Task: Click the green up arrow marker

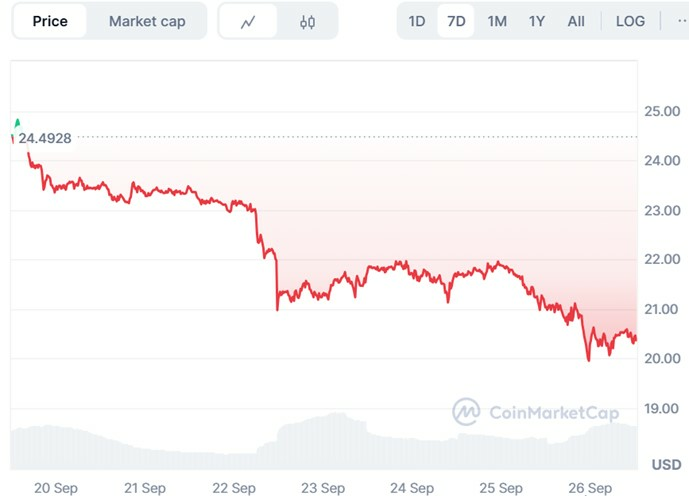Action: point(16,122)
